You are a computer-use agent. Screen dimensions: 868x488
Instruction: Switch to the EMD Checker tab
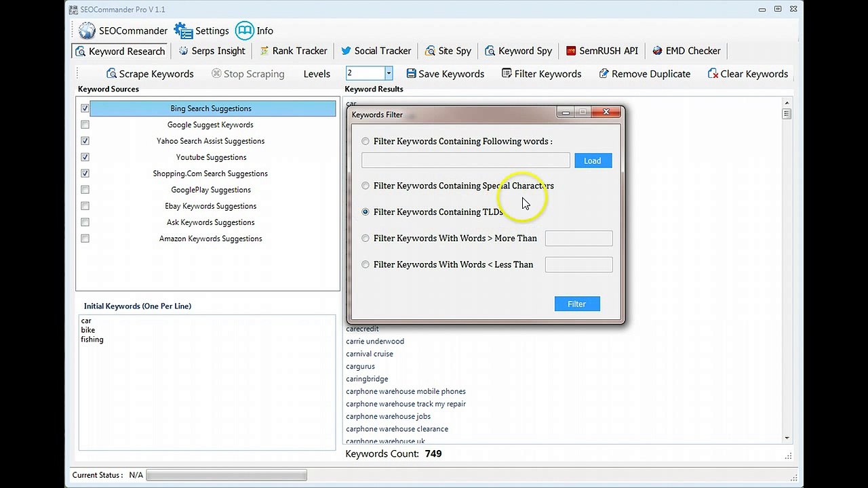click(x=686, y=51)
